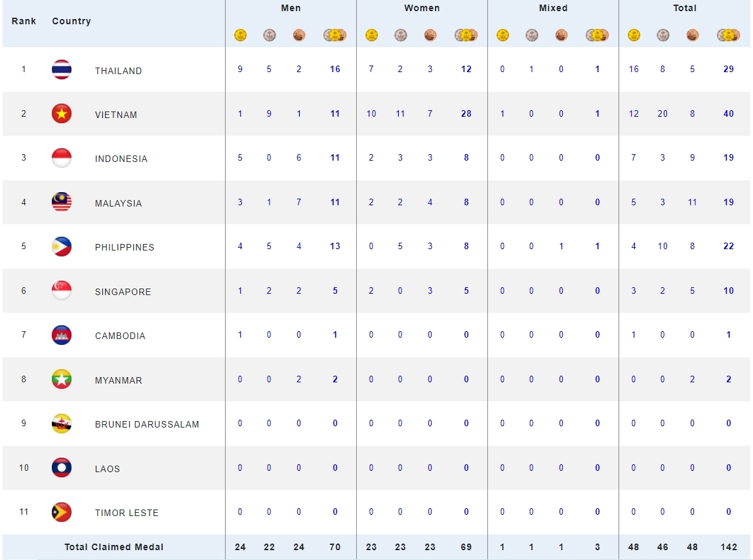Click the Total Claimed Medal label
Screen dimensions: 753x560
coord(114,547)
